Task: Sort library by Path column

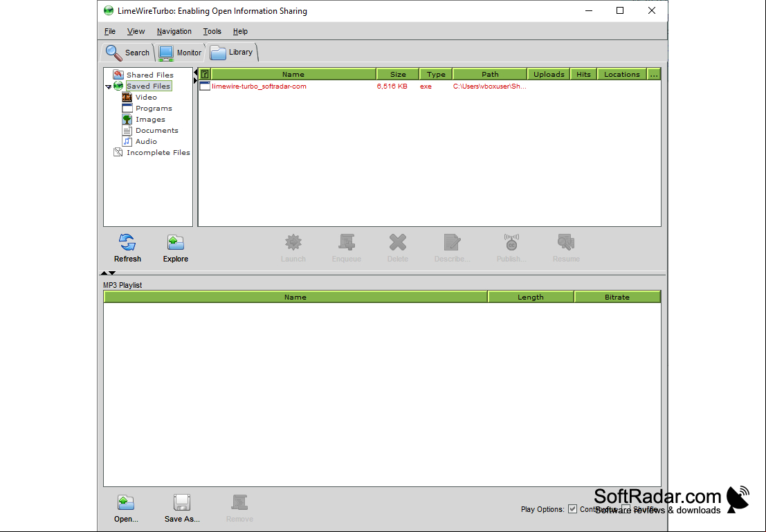Action: click(490, 74)
